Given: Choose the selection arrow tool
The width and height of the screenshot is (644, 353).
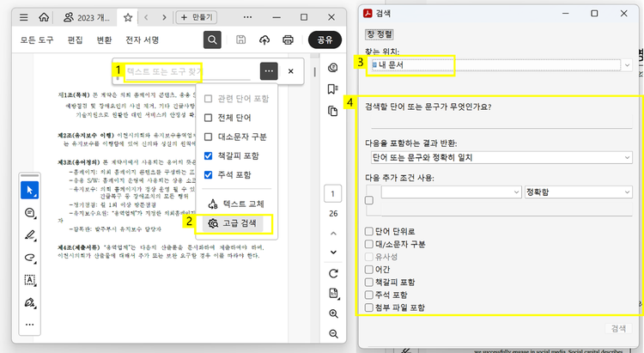Looking at the screenshot, I should click(29, 191).
